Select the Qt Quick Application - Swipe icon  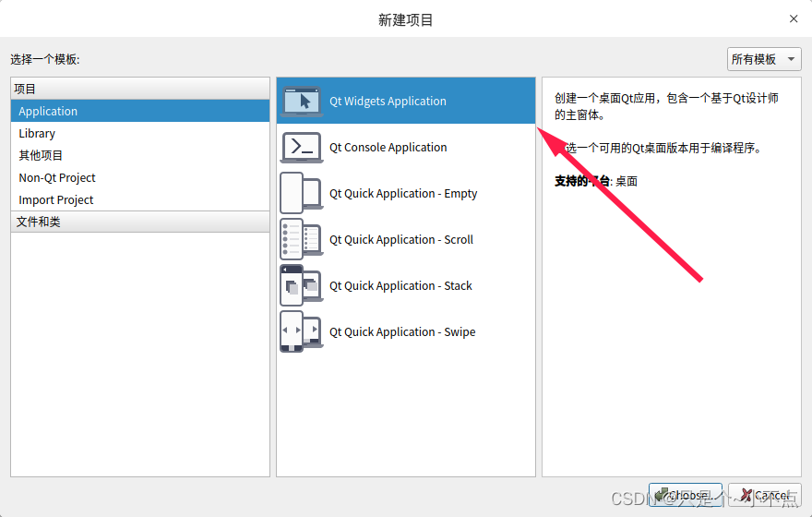(302, 331)
